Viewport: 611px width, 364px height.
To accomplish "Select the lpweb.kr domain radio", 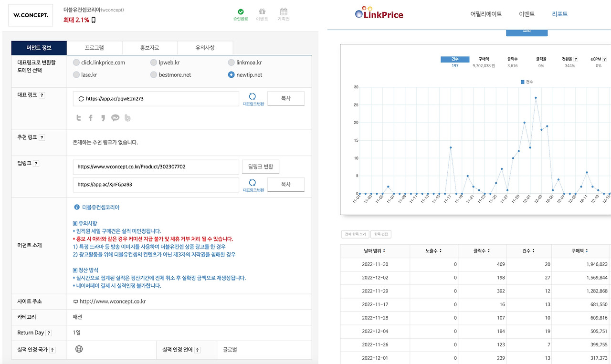I will (x=154, y=62).
